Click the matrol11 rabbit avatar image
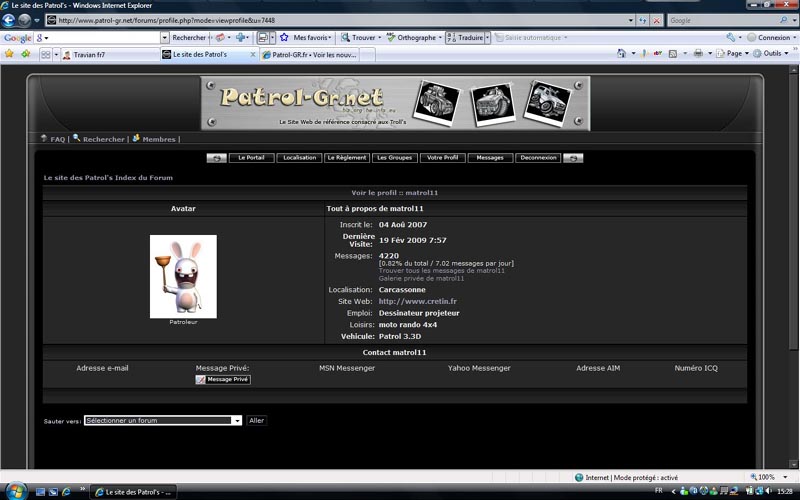 (x=183, y=277)
